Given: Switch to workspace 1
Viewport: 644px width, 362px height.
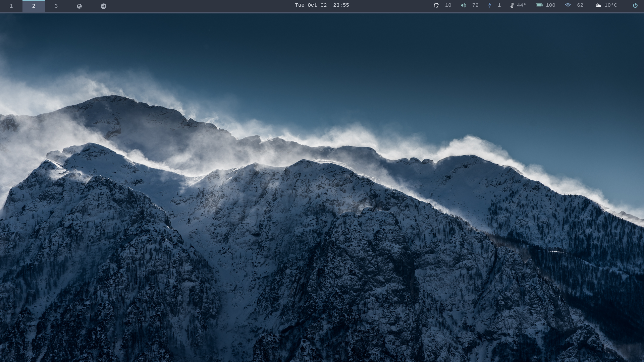Looking at the screenshot, I should 11,6.
